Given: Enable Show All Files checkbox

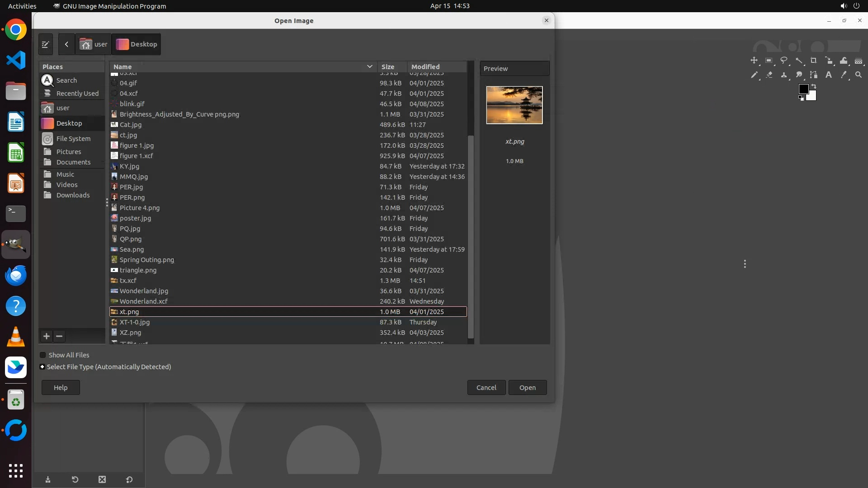Looking at the screenshot, I should (x=43, y=355).
